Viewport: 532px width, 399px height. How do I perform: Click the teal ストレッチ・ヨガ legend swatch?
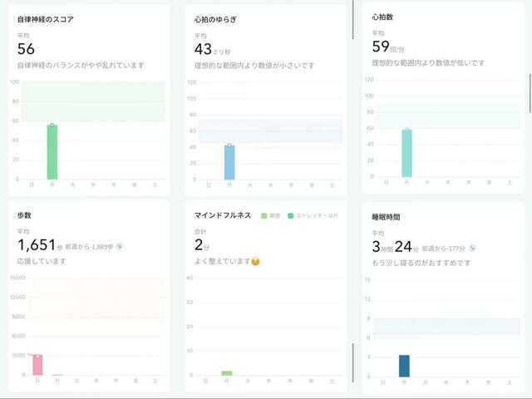291,215
